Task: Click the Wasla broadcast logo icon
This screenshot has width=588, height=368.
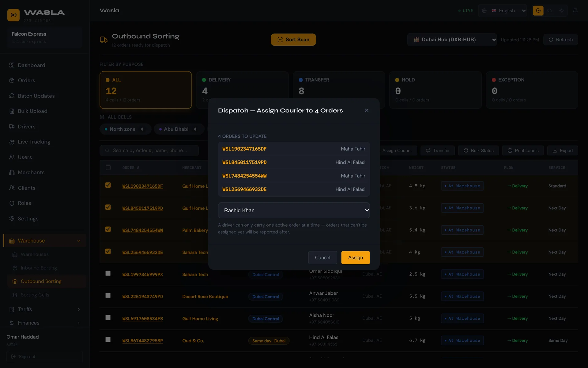Action: 13,15
